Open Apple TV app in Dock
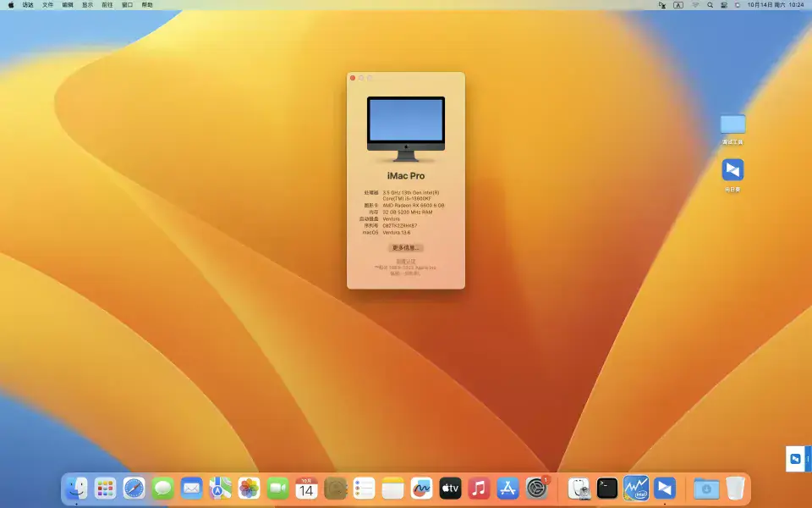Image resolution: width=812 pixels, height=508 pixels. (450, 489)
